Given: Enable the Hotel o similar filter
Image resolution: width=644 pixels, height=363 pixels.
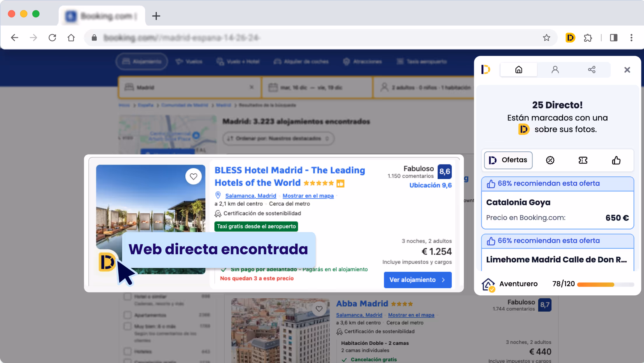Looking at the screenshot, I should [128, 297].
